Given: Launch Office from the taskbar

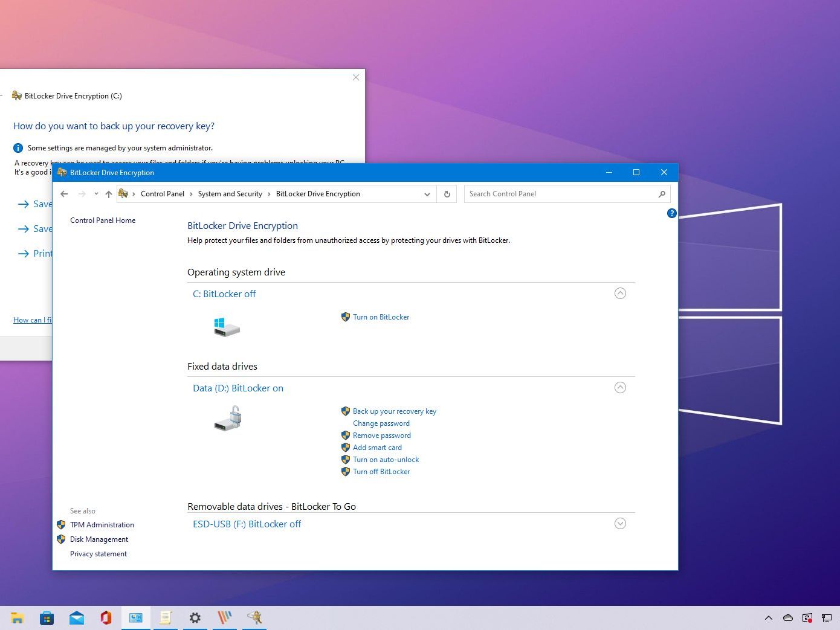Looking at the screenshot, I should point(106,618).
